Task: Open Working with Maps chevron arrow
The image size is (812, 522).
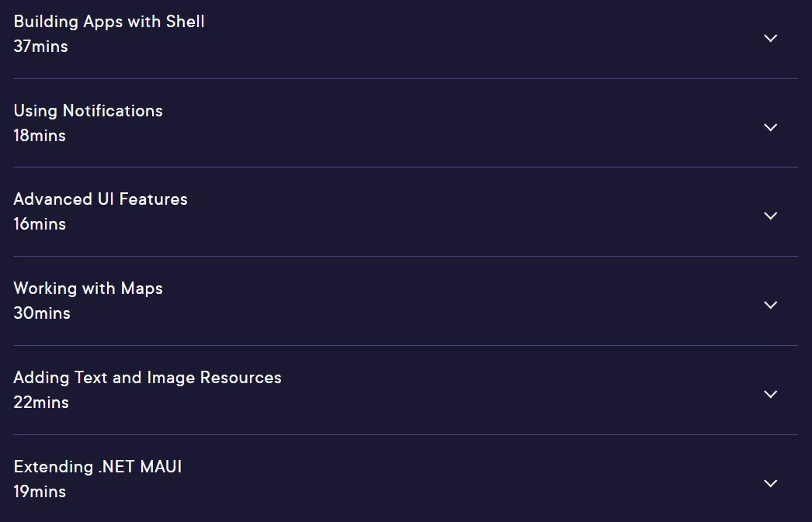Action: point(771,305)
